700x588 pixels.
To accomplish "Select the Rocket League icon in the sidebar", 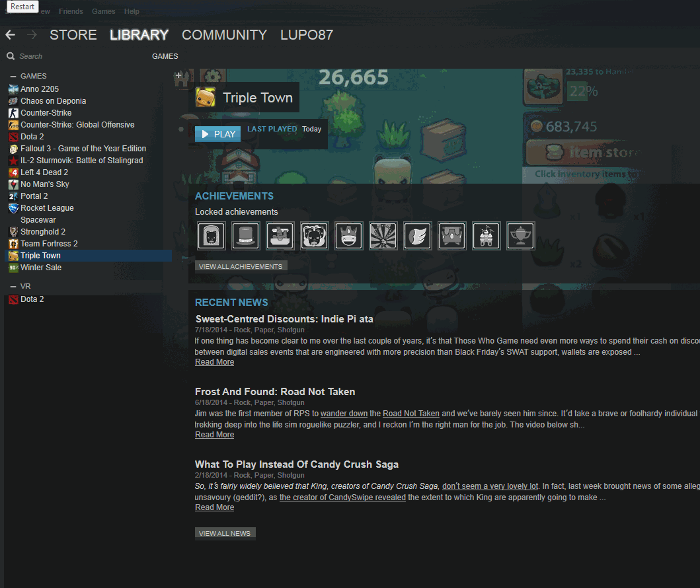I will pos(15,207).
